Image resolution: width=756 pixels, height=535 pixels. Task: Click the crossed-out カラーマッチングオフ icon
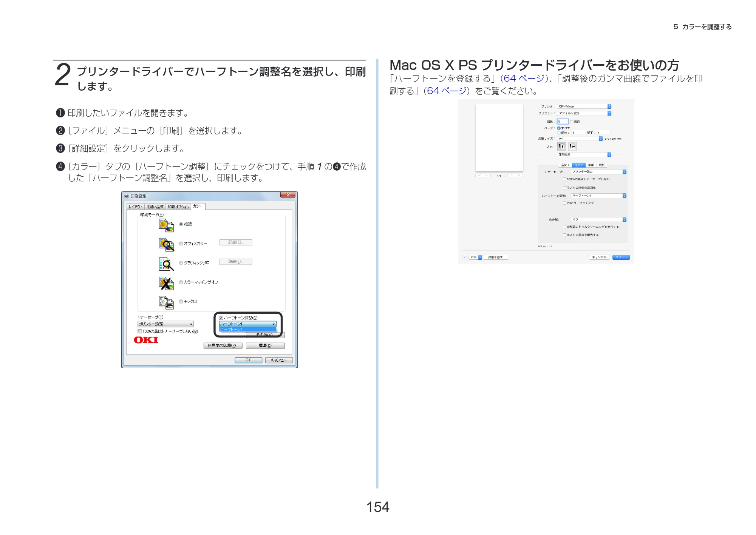point(166,283)
